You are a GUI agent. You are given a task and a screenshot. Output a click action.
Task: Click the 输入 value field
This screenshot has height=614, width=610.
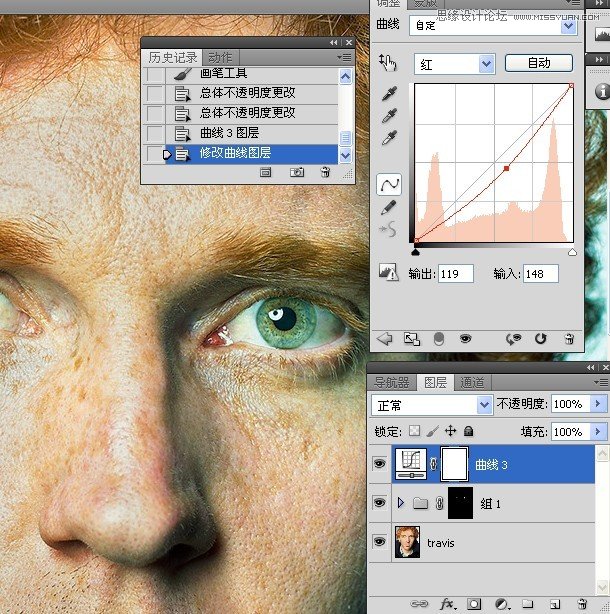(541, 274)
